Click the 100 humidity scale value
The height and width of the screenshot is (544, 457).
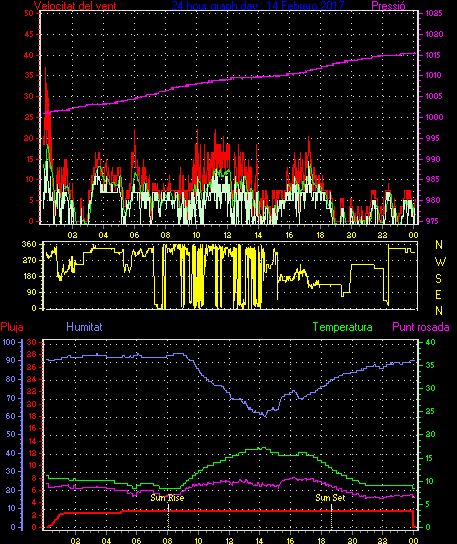(x=9, y=342)
